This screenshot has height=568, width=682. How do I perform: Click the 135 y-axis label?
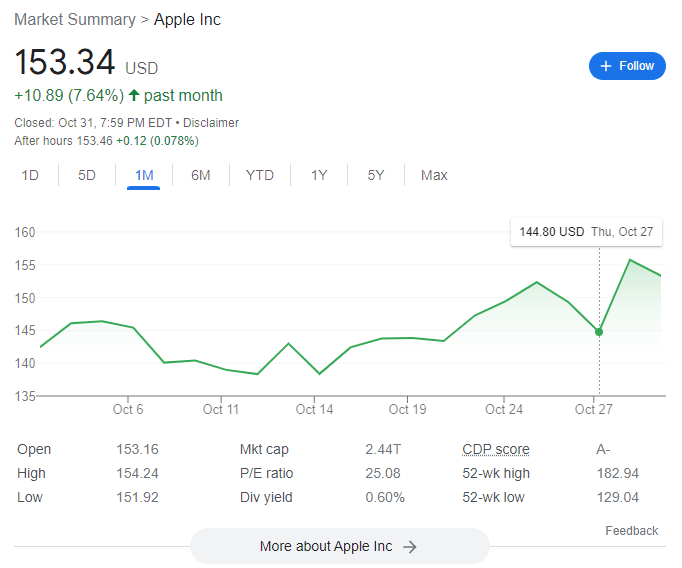click(x=25, y=396)
